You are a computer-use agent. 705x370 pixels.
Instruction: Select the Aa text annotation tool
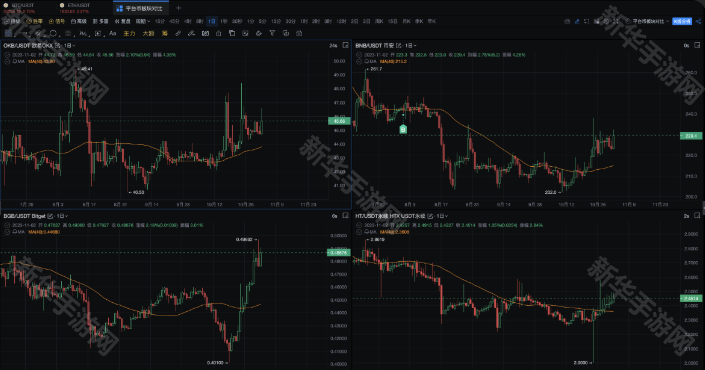(x=112, y=33)
